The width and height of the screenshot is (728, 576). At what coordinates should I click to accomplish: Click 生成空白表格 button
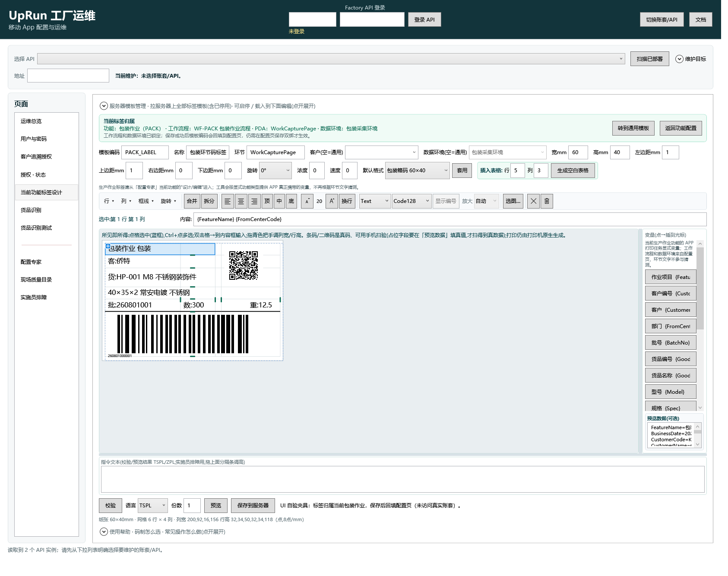click(573, 171)
